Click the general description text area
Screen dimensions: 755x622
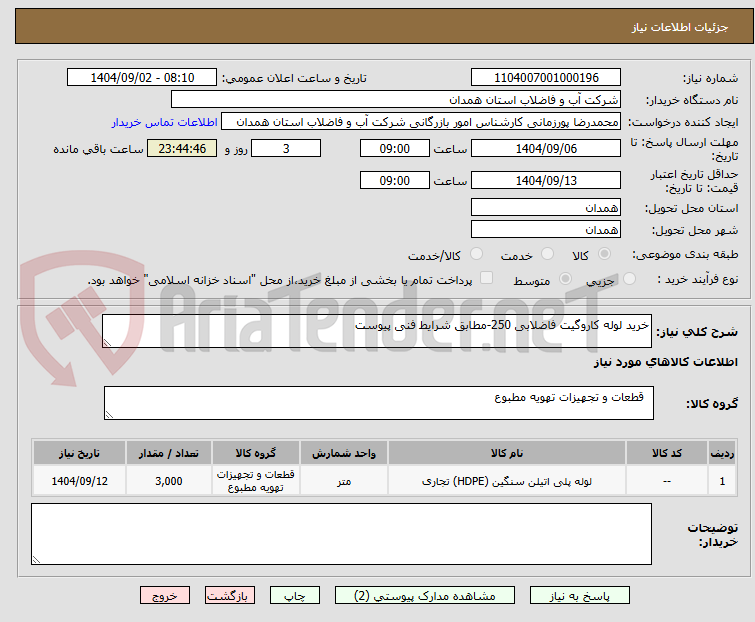pos(377,331)
